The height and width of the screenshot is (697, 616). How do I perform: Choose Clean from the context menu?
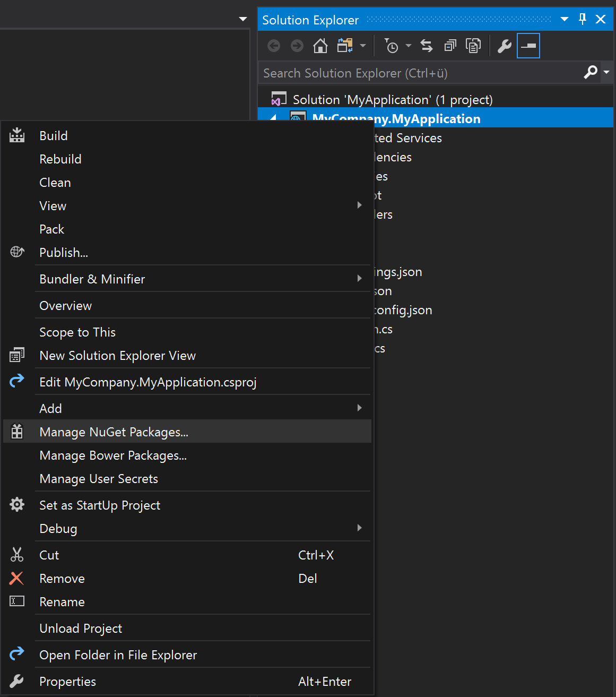tap(55, 183)
